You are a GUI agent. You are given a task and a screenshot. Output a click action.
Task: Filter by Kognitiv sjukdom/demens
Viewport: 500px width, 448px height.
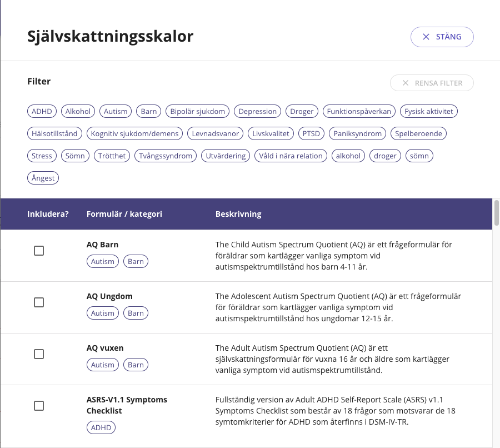click(x=134, y=133)
